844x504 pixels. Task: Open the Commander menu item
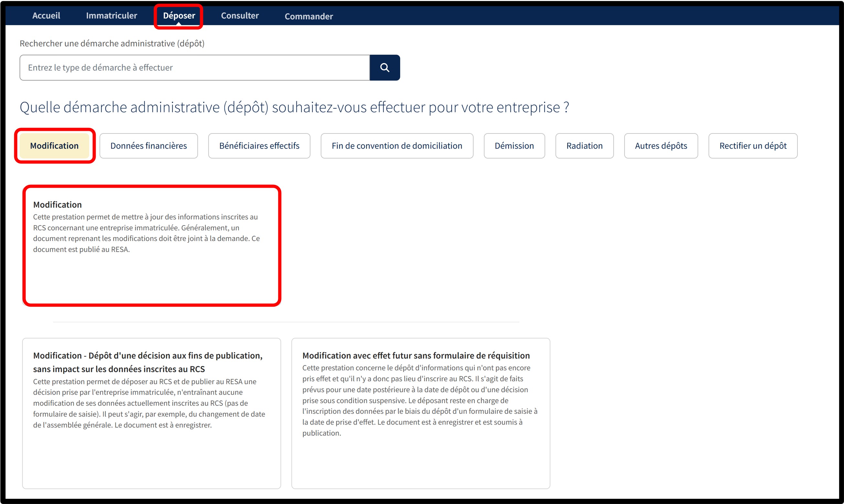308,16
